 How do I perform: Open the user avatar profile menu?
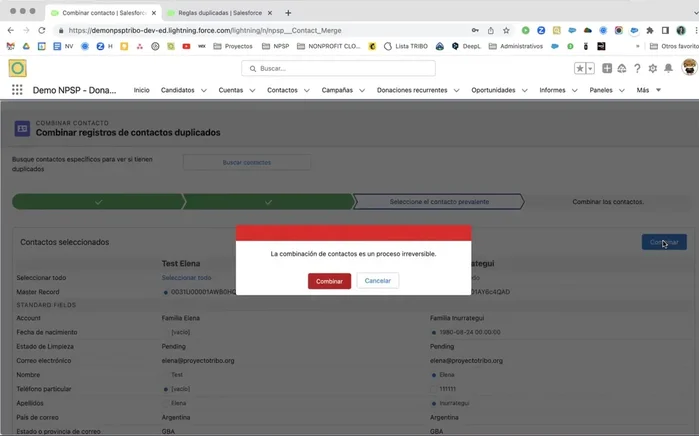coord(689,67)
